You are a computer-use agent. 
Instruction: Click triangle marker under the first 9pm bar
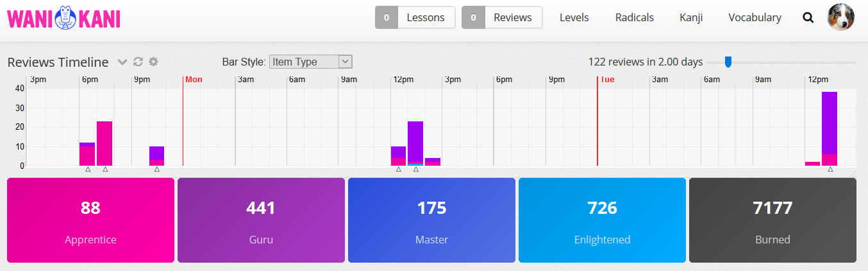[157, 170]
